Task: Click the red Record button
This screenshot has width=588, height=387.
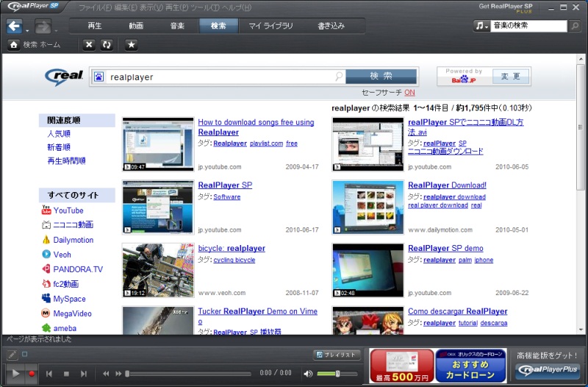Action: pyautogui.click(x=32, y=374)
